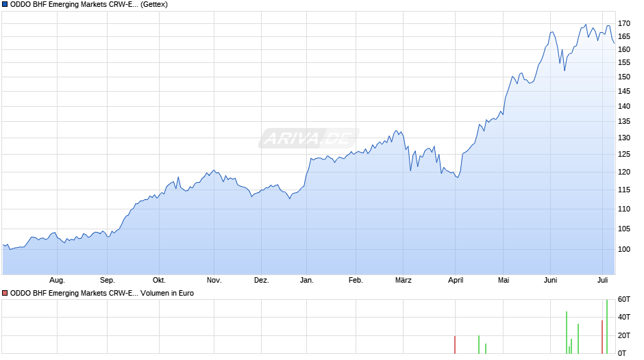Click the 160 price axis value
644x360 pixels.
[624, 50]
